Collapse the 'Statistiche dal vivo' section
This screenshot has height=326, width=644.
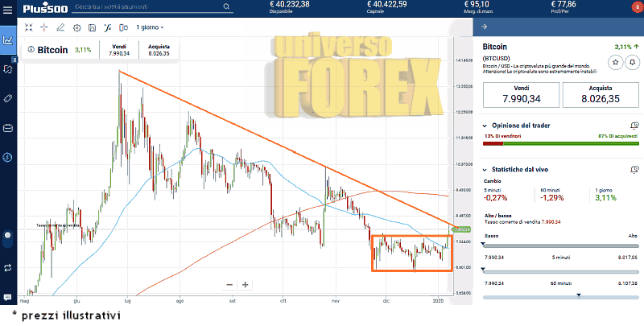pyautogui.click(x=483, y=170)
